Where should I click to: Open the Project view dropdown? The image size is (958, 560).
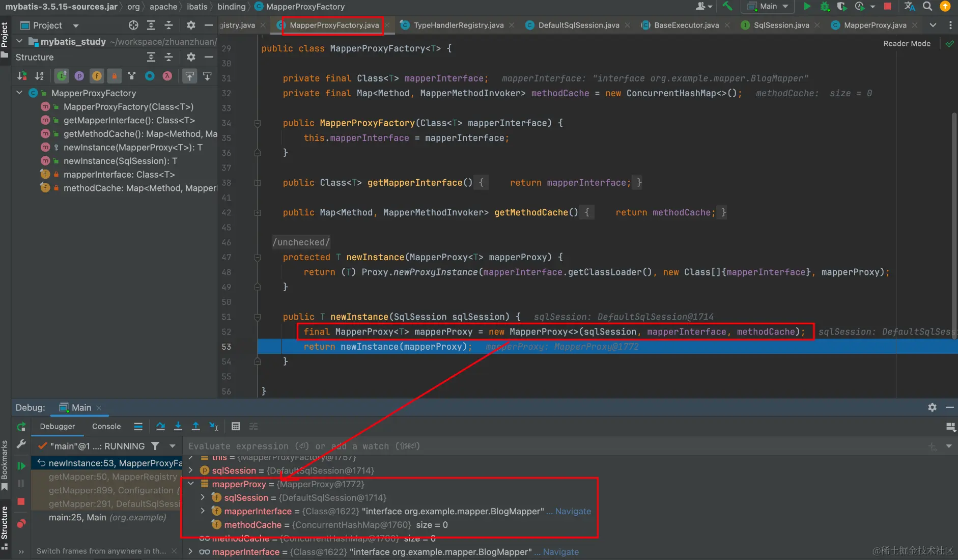point(76,25)
